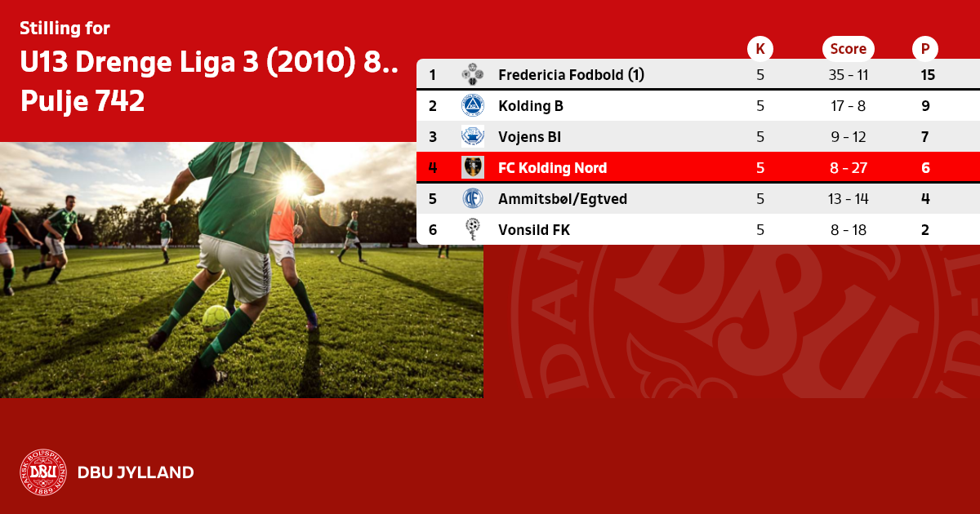Viewport: 980px width, 514px height.
Task: Click the DBU round emblem logo
Action: [x=42, y=472]
